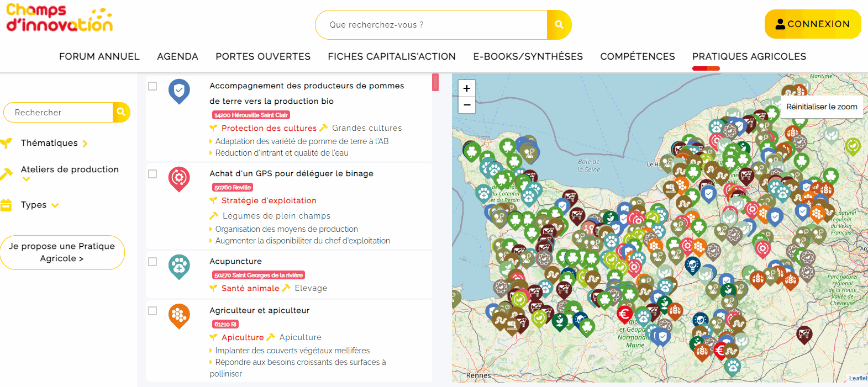Image resolution: width=868 pixels, height=387 pixels.
Task: Click the red GPS target marker icon in list
Action: (x=179, y=178)
